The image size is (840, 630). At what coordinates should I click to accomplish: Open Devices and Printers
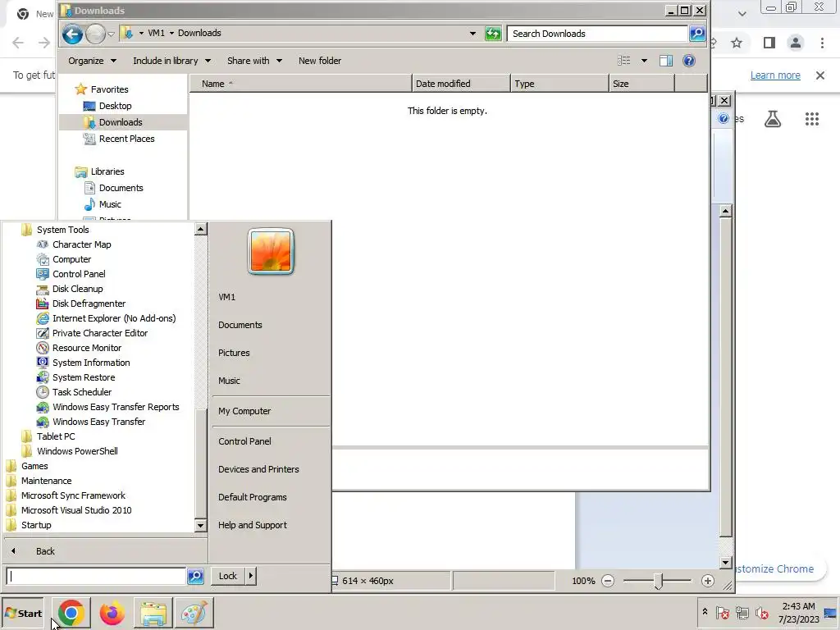click(258, 469)
